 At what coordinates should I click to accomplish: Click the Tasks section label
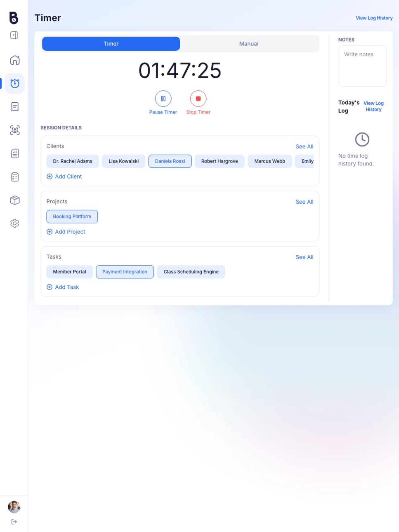54,257
